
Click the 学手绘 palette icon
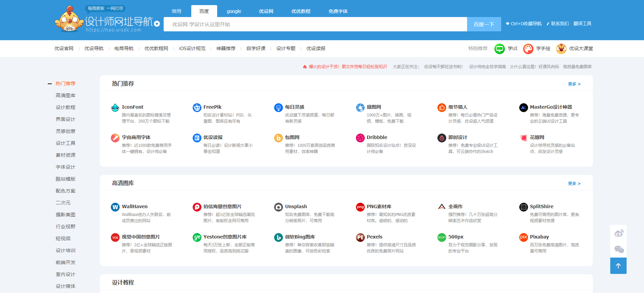(x=528, y=49)
